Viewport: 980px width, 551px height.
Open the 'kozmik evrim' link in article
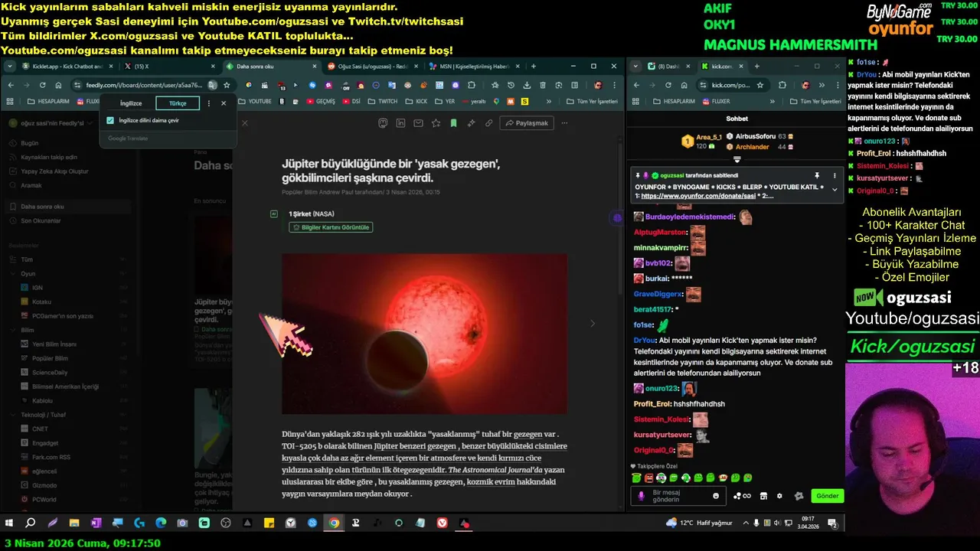click(491, 482)
